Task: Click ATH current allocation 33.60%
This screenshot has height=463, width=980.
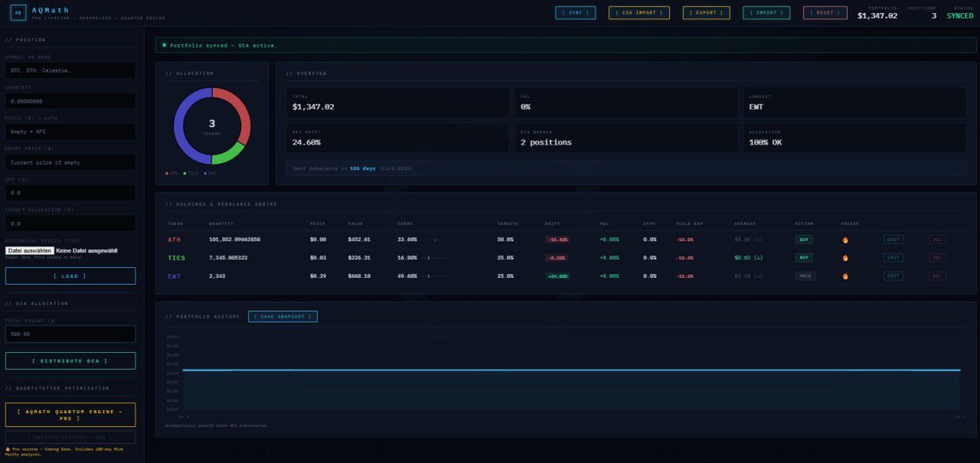Action: click(x=407, y=240)
